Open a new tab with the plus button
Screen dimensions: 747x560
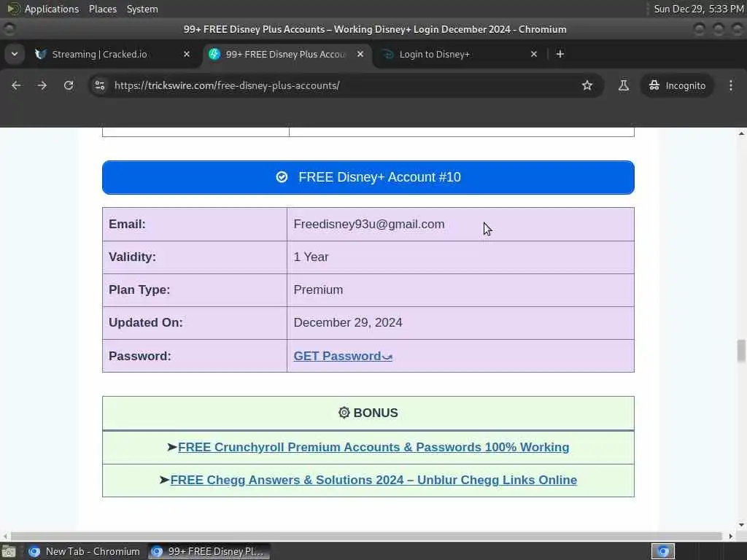pyautogui.click(x=560, y=54)
